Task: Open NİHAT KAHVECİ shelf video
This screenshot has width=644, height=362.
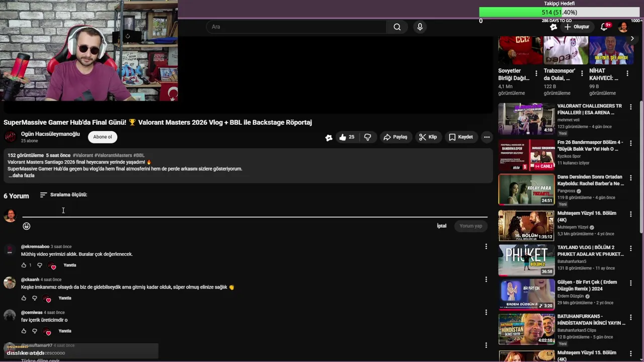Action: 611,50
